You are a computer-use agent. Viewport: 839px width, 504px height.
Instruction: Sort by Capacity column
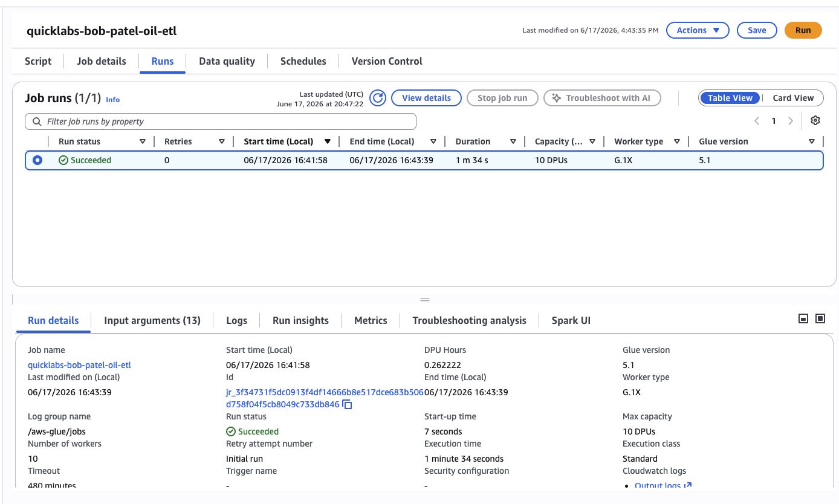[x=592, y=141]
